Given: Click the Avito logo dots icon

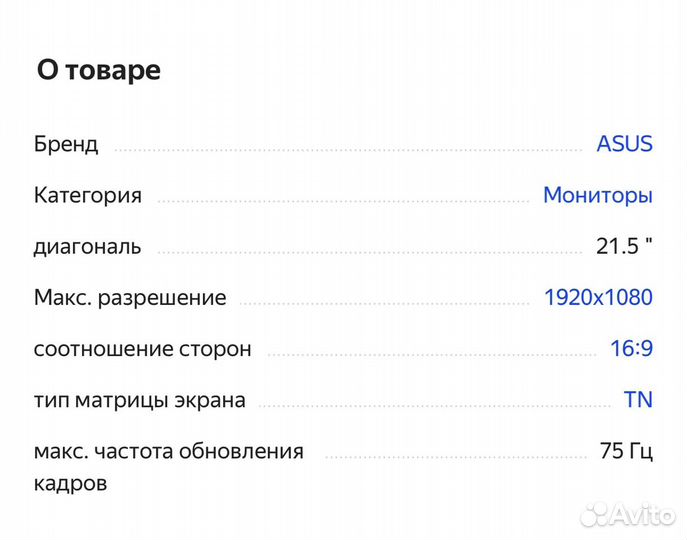Looking at the screenshot, I should 596,514.
